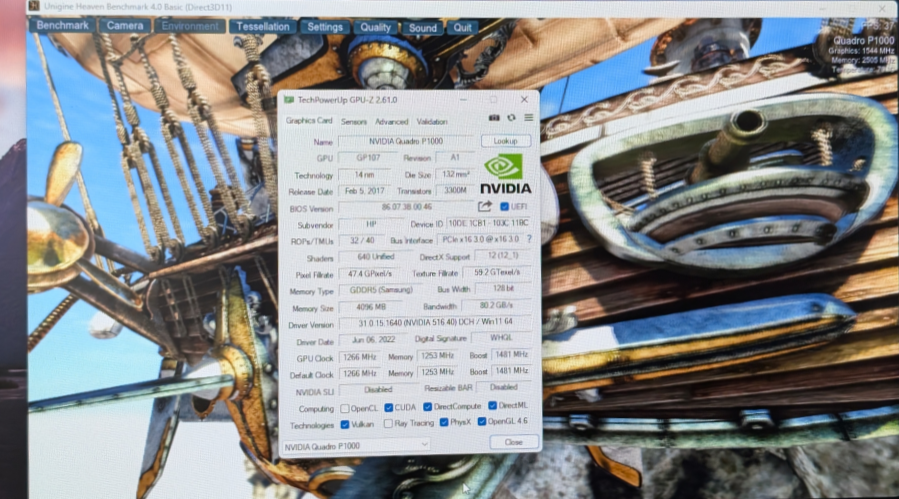899x499 pixels.
Task: Toggle the DirectML checkbox
Action: pyautogui.click(x=492, y=406)
